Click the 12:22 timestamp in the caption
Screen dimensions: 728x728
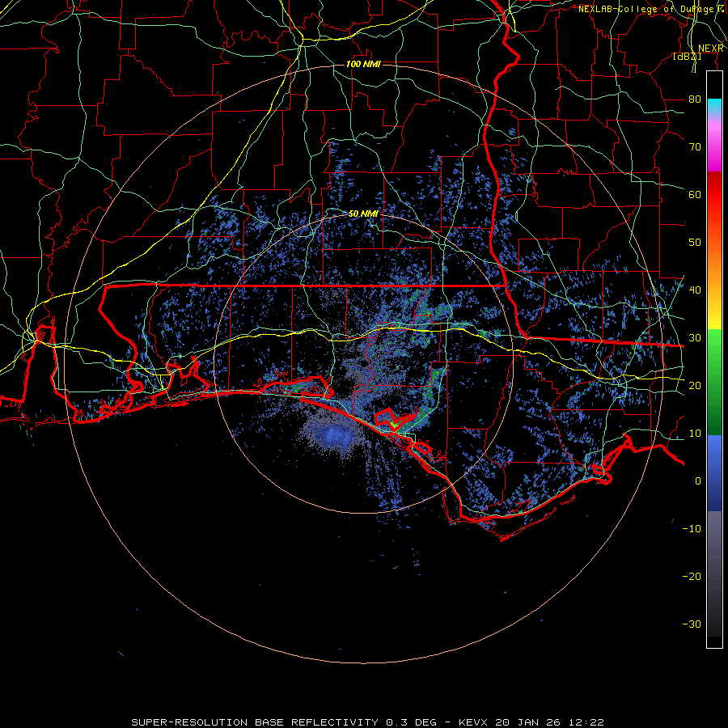(x=588, y=722)
